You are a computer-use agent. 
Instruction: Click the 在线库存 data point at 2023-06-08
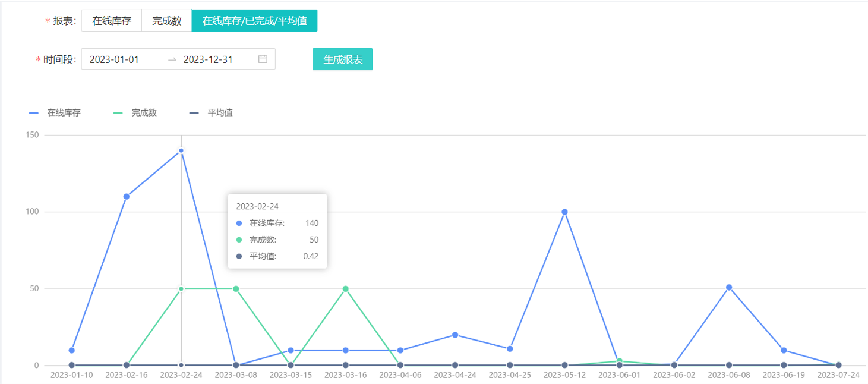(x=729, y=288)
